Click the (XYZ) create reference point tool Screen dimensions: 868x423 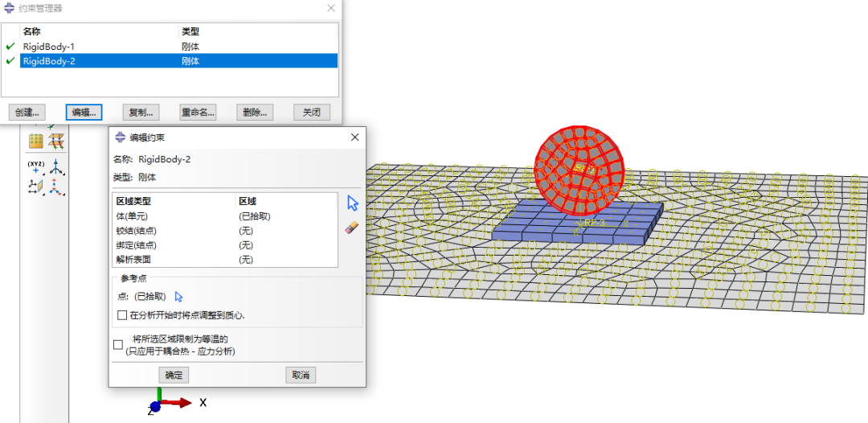tap(36, 166)
